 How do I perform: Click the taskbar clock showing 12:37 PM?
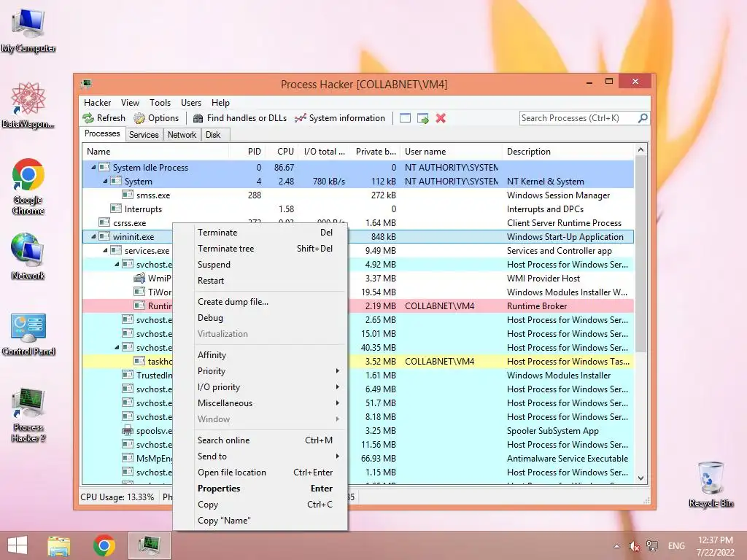(715, 546)
